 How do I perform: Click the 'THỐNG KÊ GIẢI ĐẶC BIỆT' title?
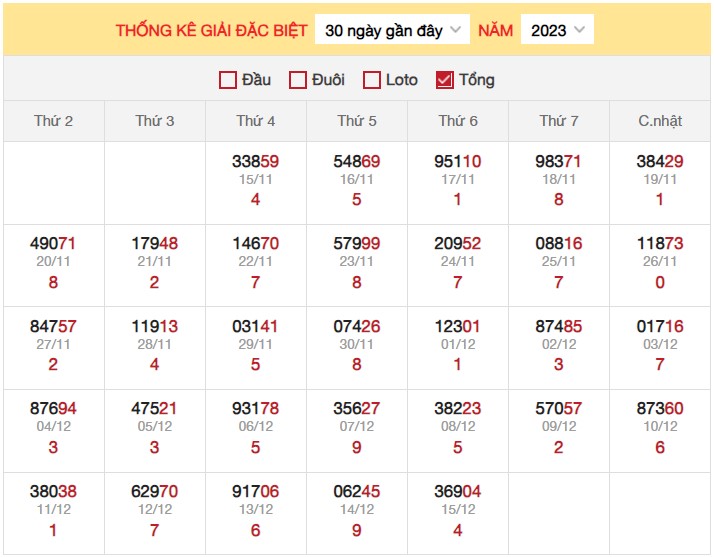[212, 30]
